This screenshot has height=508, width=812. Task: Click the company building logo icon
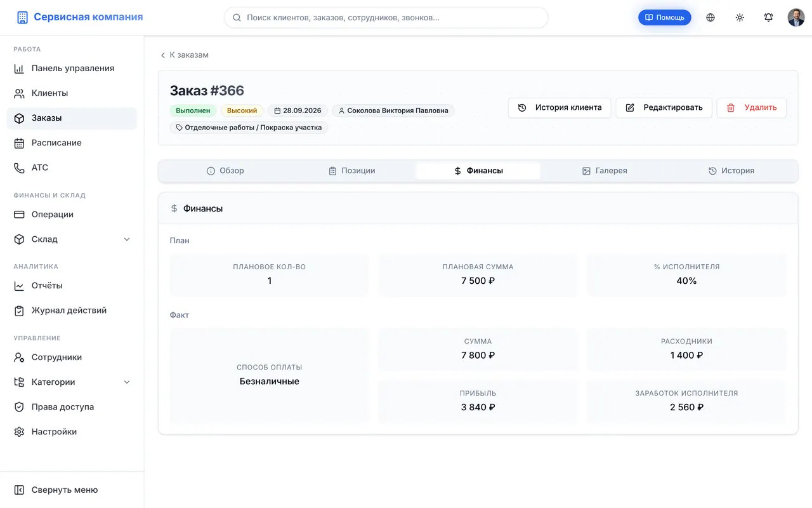point(22,18)
